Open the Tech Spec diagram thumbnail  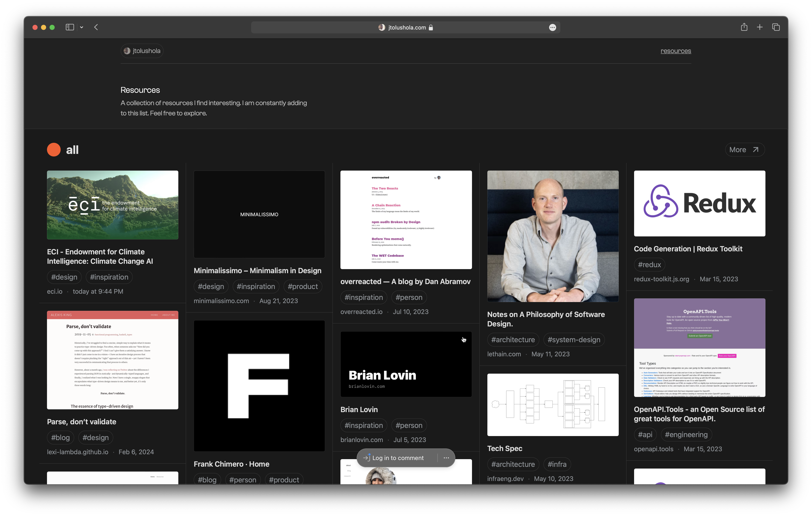[553, 405]
